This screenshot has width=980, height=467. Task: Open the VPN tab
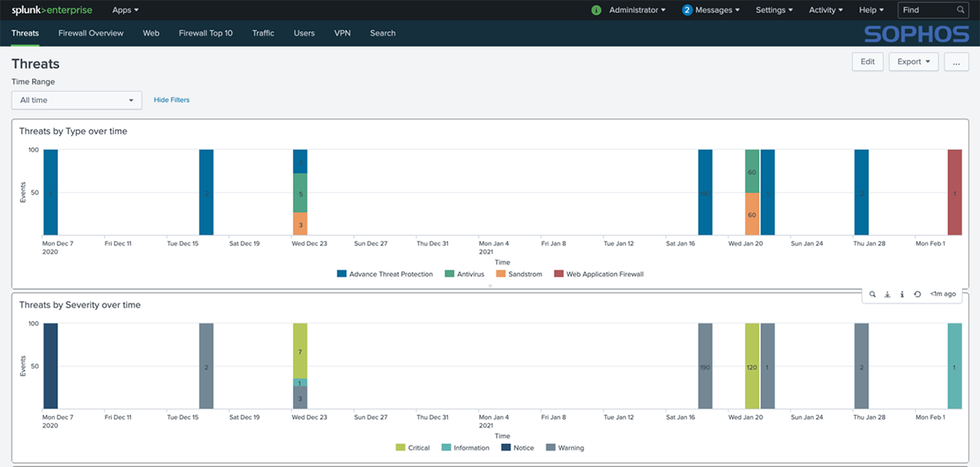[342, 33]
